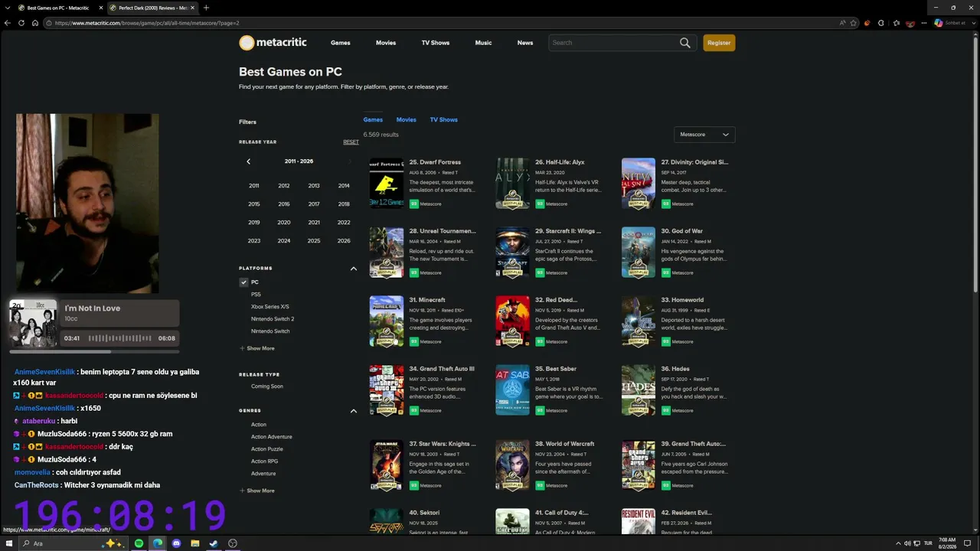Open the Games menu in the header

tap(341, 43)
